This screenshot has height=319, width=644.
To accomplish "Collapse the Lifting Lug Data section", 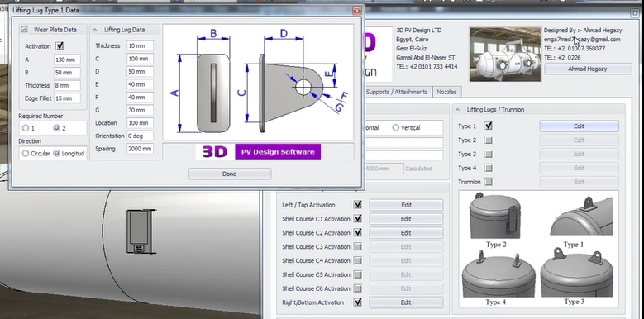I will (95, 30).
